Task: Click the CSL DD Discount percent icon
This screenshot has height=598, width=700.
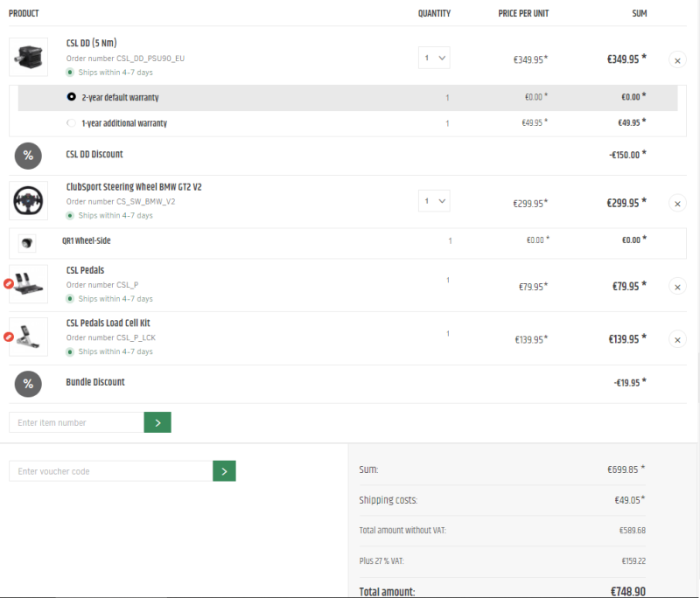Action: pos(28,155)
